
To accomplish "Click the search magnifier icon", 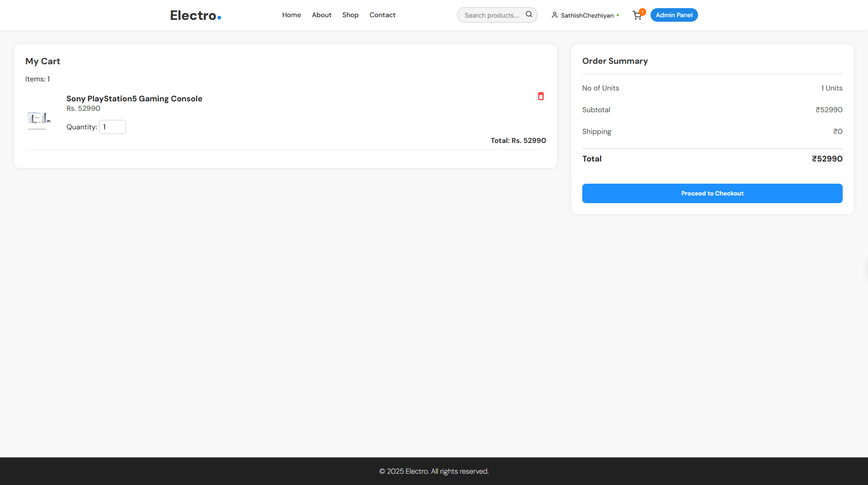I will point(528,14).
